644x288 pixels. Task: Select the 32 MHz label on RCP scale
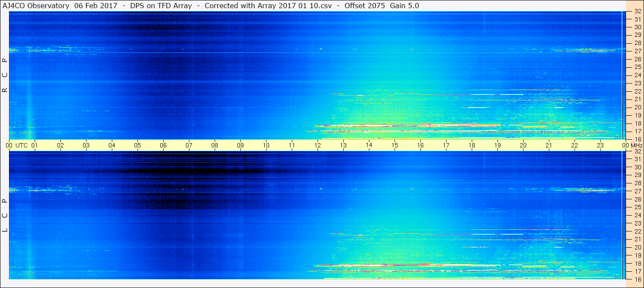pyautogui.click(x=638, y=12)
